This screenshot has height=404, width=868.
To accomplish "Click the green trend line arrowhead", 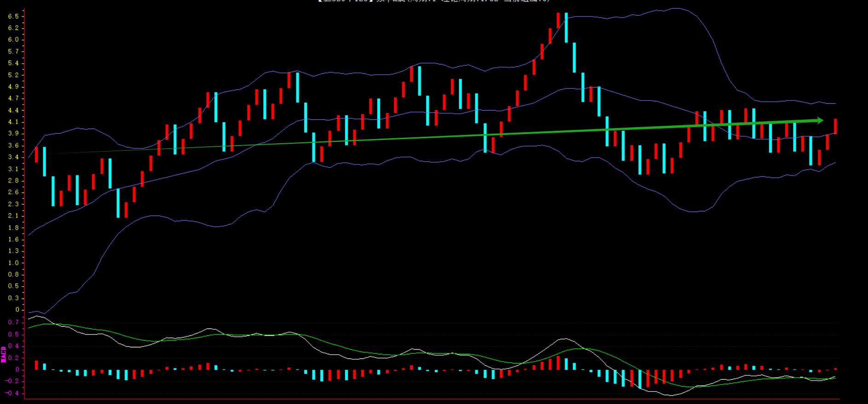I will (x=820, y=120).
